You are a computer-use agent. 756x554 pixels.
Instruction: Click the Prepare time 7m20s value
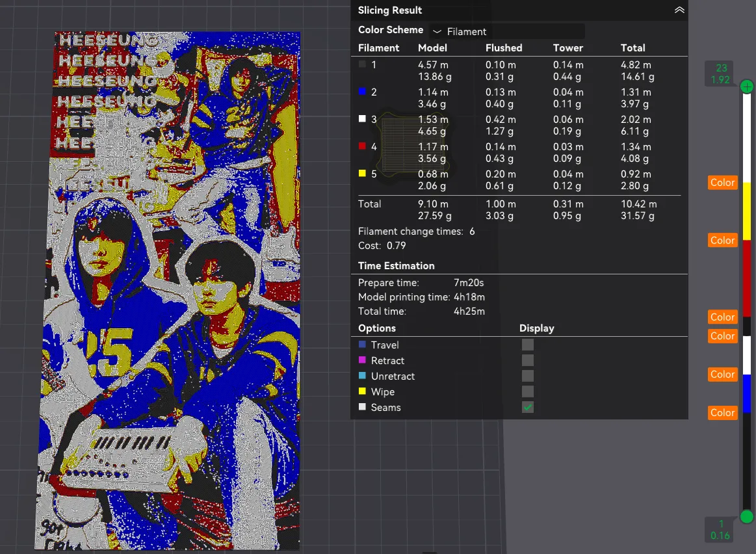click(x=469, y=283)
